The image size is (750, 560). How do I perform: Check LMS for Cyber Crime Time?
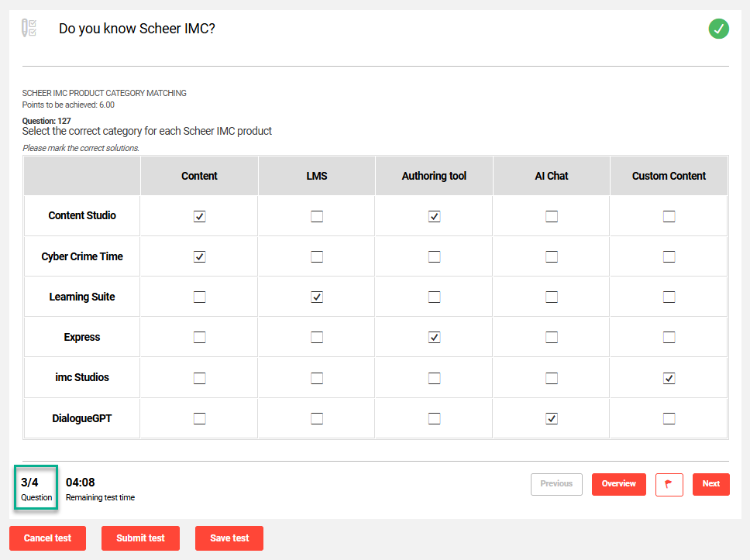pyautogui.click(x=317, y=257)
